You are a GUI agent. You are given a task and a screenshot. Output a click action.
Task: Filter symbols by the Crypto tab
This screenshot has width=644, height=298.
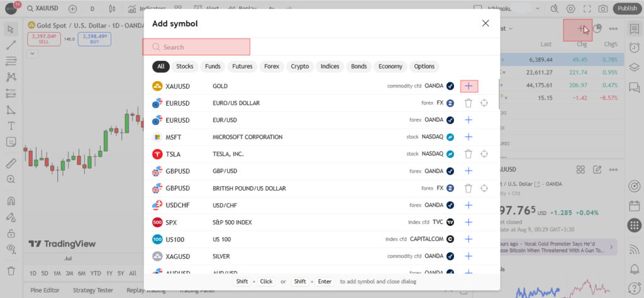tap(300, 67)
